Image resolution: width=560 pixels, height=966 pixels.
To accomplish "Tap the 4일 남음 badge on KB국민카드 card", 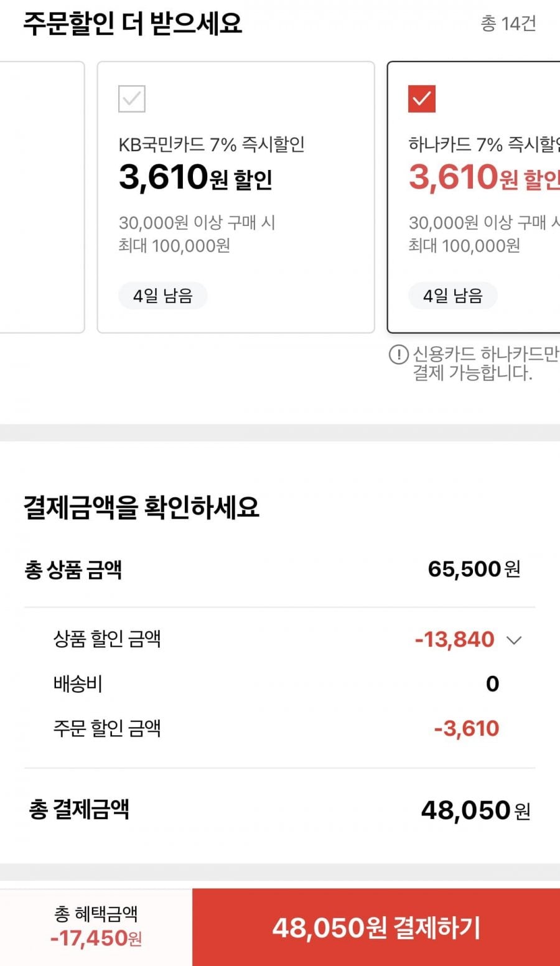I will pyautogui.click(x=163, y=296).
